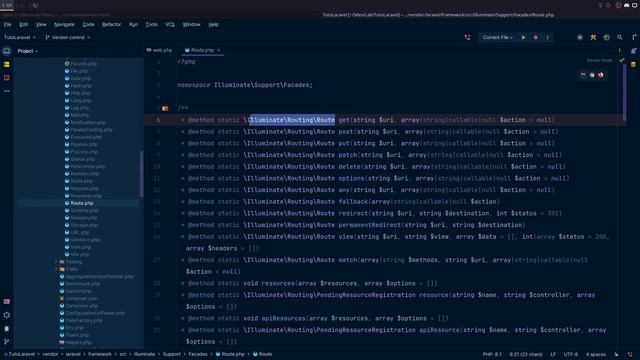Open editor tab options vertical dots
This screenshot has width=640, height=360.
[620, 50]
